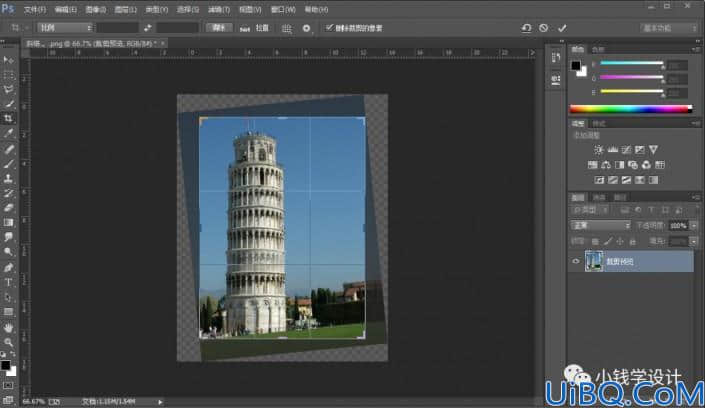Select the Healing Brush tool
The height and width of the screenshot is (408, 705).
tap(8, 148)
